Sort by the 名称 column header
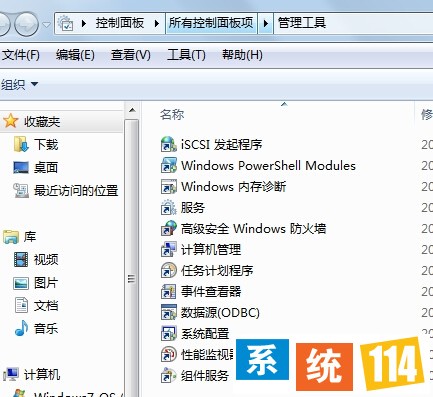The image size is (433, 397). [x=172, y=114]
